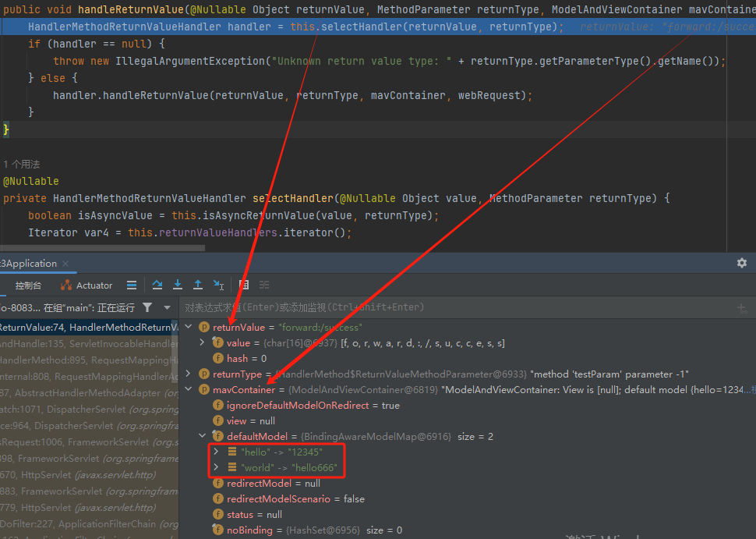
Task: Click the Trace Current Stream Chain icon
Action: coord(264,285)
